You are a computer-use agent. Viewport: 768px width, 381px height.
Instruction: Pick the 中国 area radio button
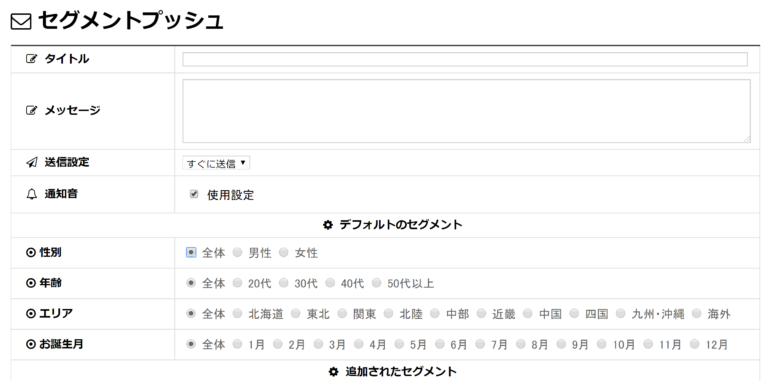(x=528, y=313)
